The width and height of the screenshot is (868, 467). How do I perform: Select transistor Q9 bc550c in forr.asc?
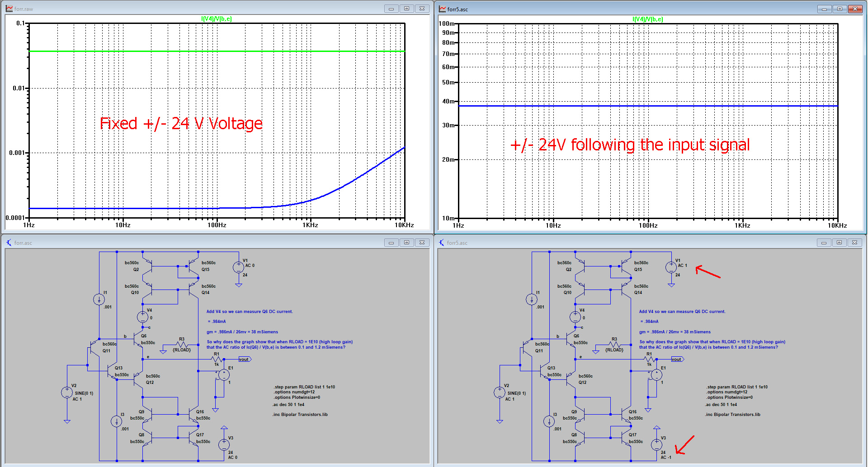tap(147, 414)
